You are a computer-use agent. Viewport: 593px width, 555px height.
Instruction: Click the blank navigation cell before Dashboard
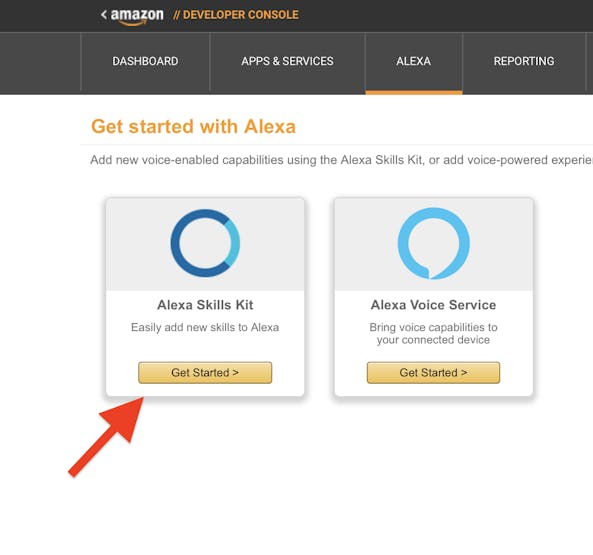[40, 61]
